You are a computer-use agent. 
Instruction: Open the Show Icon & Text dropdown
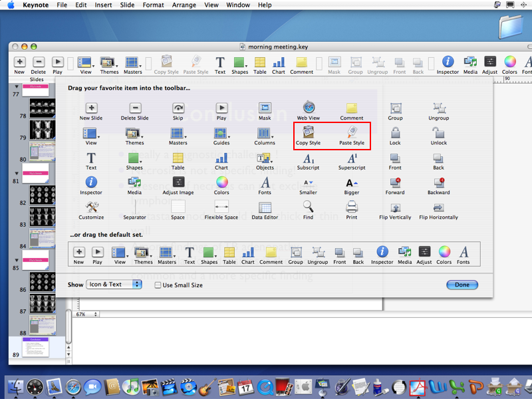coord(114,285)
